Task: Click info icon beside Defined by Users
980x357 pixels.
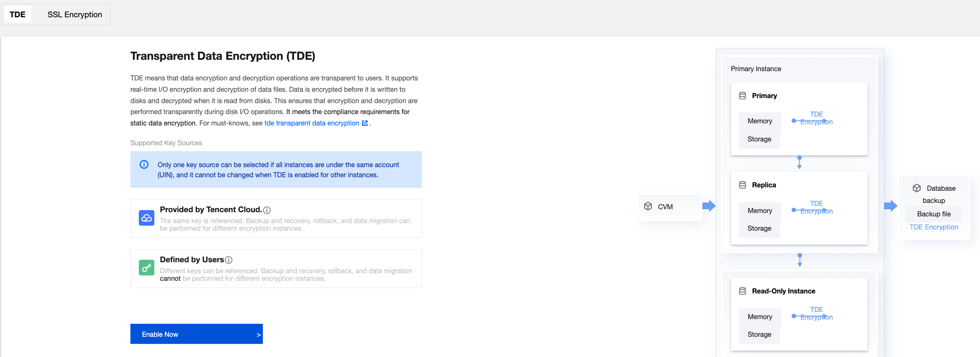Action: 229,260
